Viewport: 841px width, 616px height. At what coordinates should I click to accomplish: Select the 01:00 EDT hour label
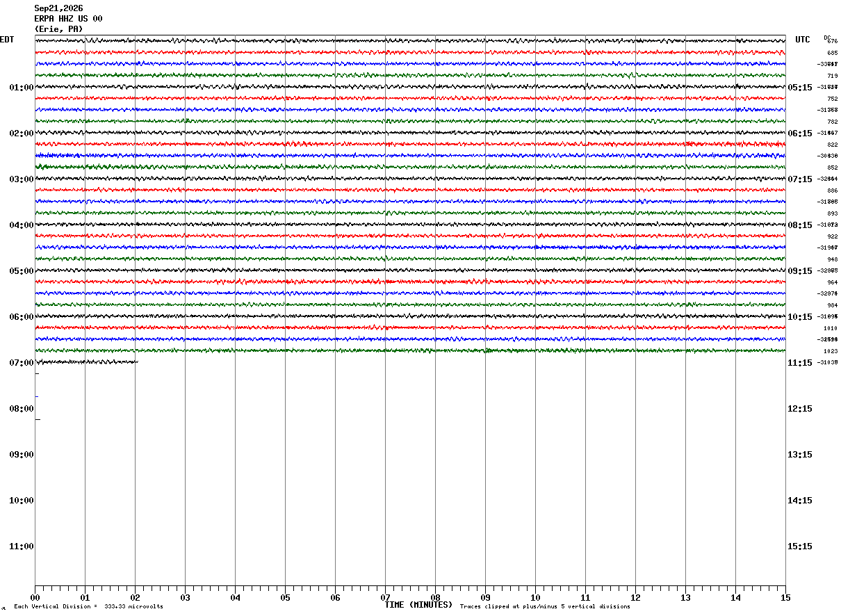pyautogui.click(x=22, y=88)
